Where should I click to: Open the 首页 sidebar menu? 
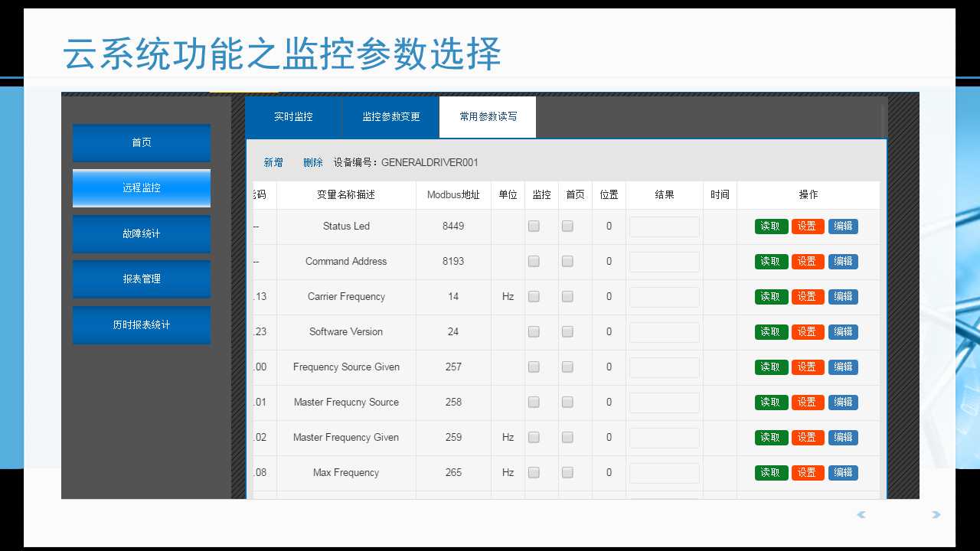[142, 142]
